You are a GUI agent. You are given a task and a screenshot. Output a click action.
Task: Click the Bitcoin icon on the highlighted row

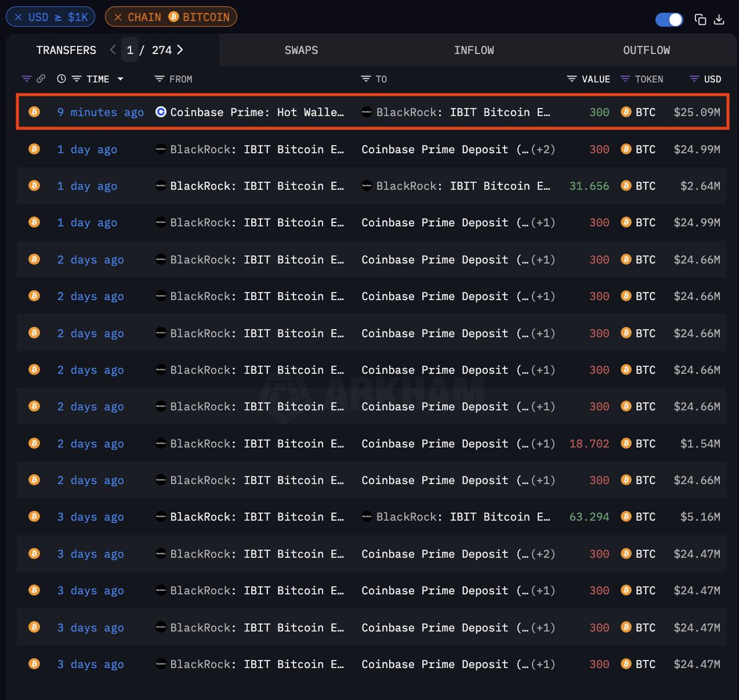(x=34, y=112)
